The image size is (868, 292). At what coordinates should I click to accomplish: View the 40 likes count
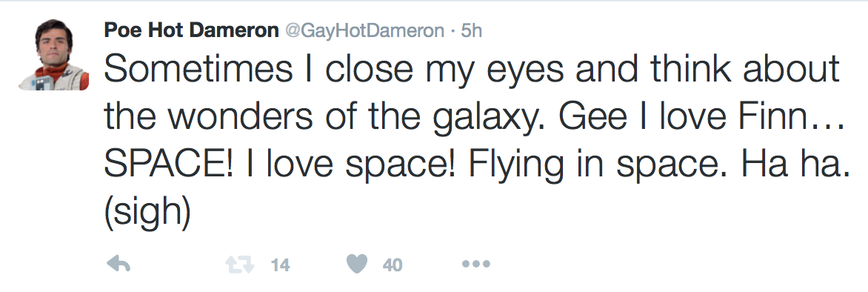[393, 265]
